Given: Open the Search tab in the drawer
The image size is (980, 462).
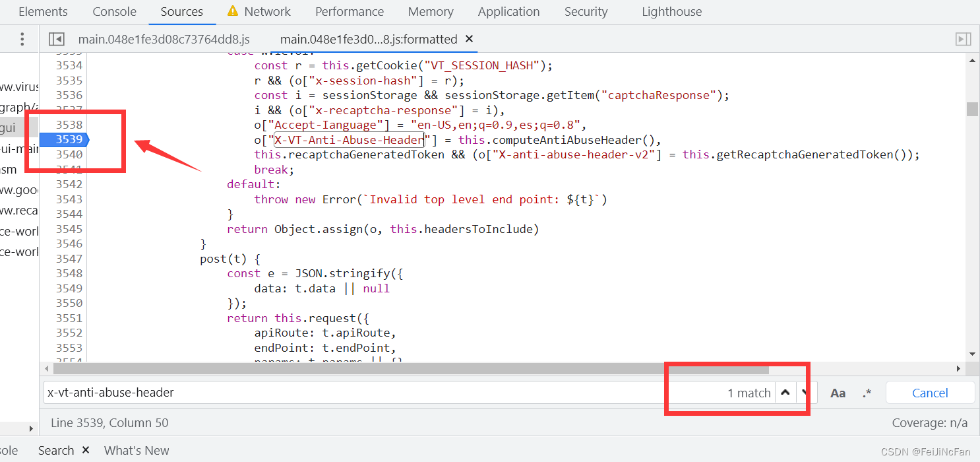Looking at the screenshot, I should [56, 450].
